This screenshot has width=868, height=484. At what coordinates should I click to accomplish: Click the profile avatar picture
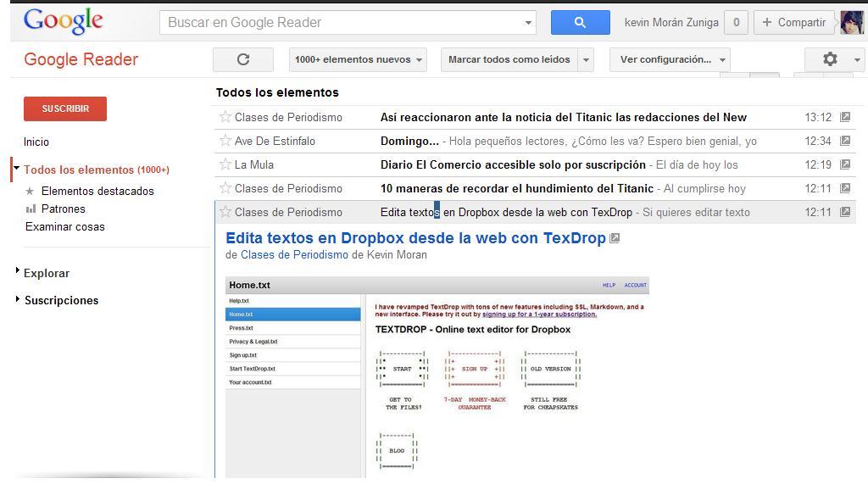[851, 23]
